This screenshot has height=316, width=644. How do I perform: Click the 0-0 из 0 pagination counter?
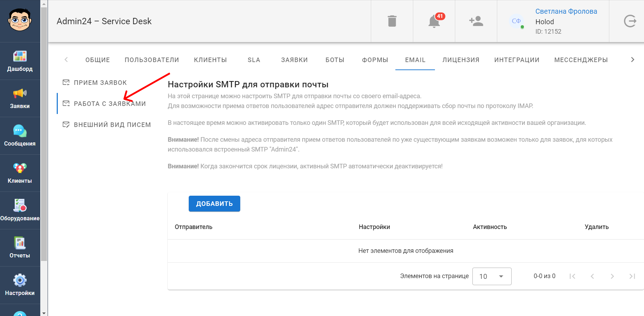pyautogui.click(x=545, y=276)
